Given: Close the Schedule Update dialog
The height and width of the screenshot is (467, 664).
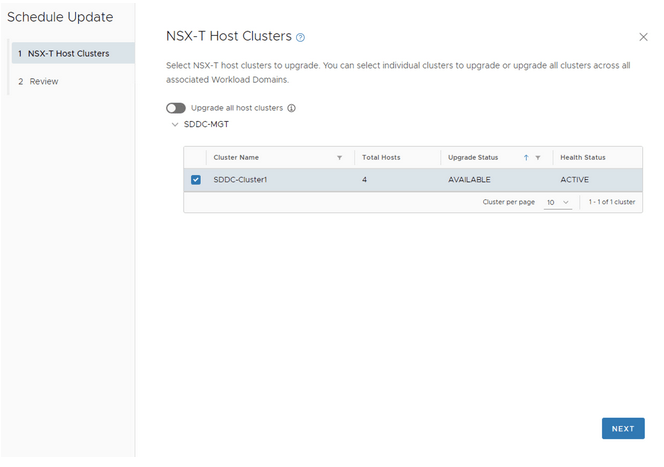Looking at the screenshot, I should pyautogui.click(x=642, y=36).
